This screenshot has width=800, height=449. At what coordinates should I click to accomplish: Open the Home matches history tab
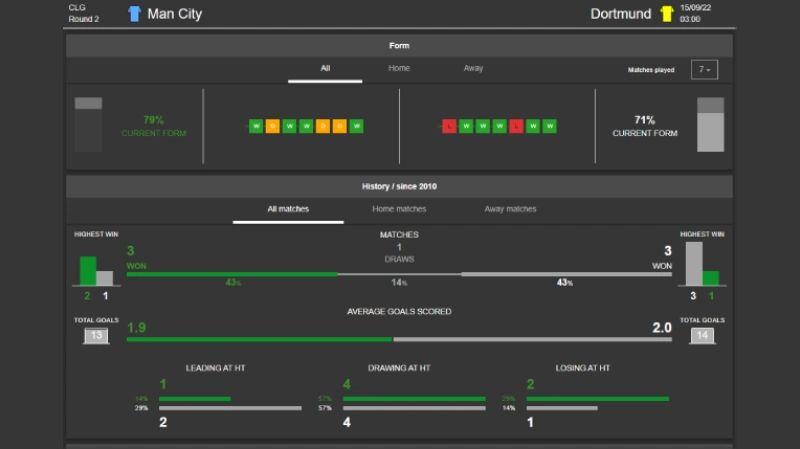coord(399,209)
